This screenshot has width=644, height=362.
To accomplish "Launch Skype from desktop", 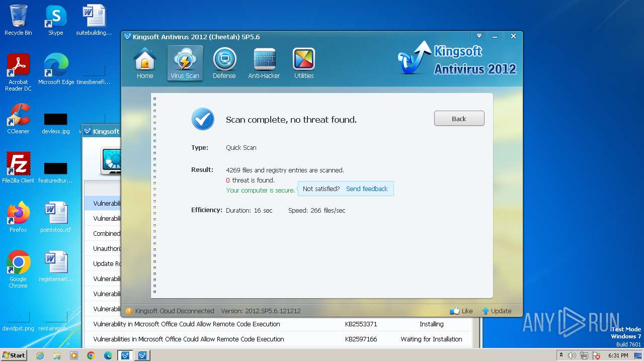I will (x=55, y=20).
